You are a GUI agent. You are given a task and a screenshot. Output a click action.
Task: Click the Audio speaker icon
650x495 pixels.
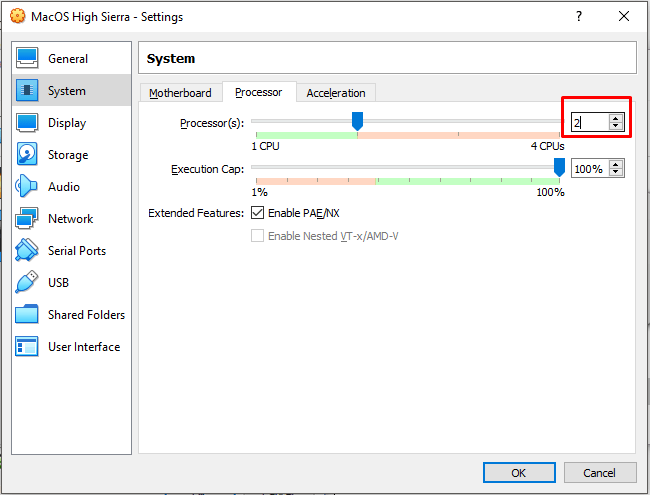coord(28,187)
